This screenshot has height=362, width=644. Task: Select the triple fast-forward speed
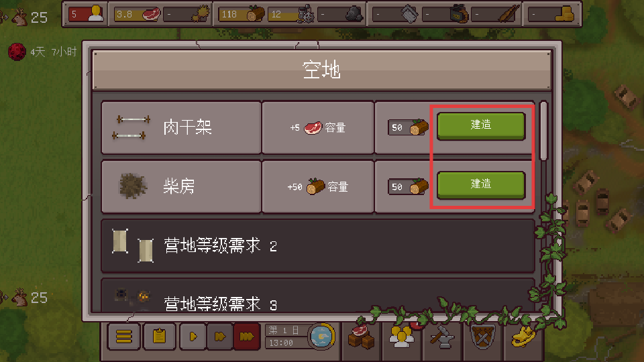coord(246,337)
